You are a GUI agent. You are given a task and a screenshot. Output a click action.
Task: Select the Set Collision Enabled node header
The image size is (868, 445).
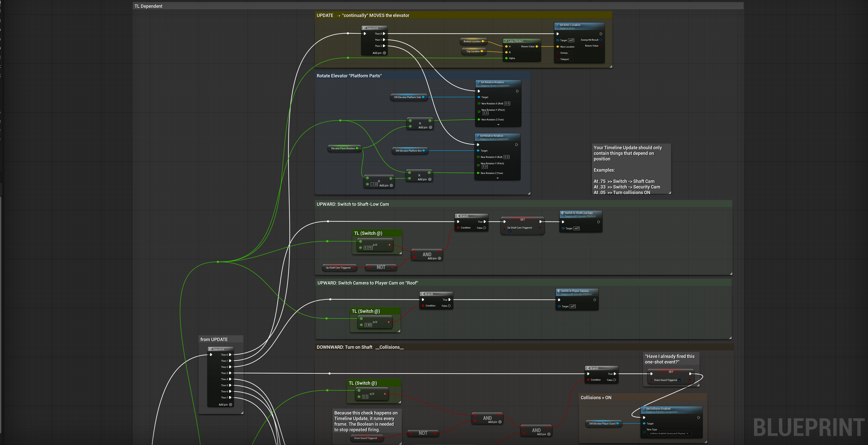click(x=671, y=410)
